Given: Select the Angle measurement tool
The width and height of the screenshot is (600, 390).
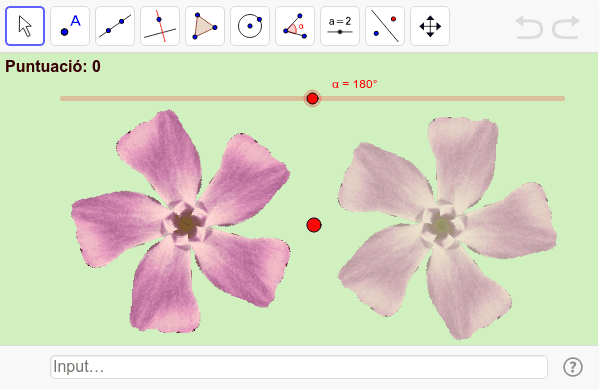Looking at the screenshot, I should pos(295,26).
